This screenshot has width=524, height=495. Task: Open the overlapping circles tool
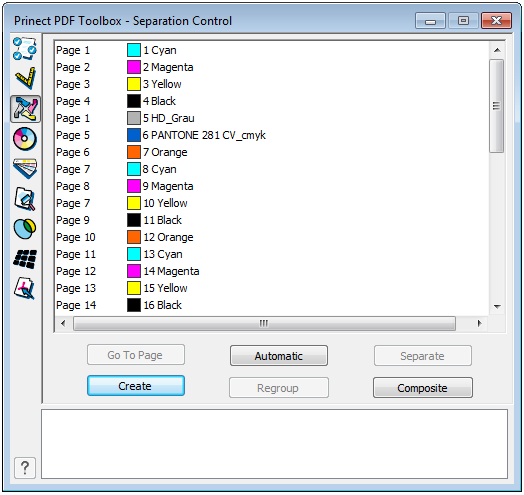[25, 229]
